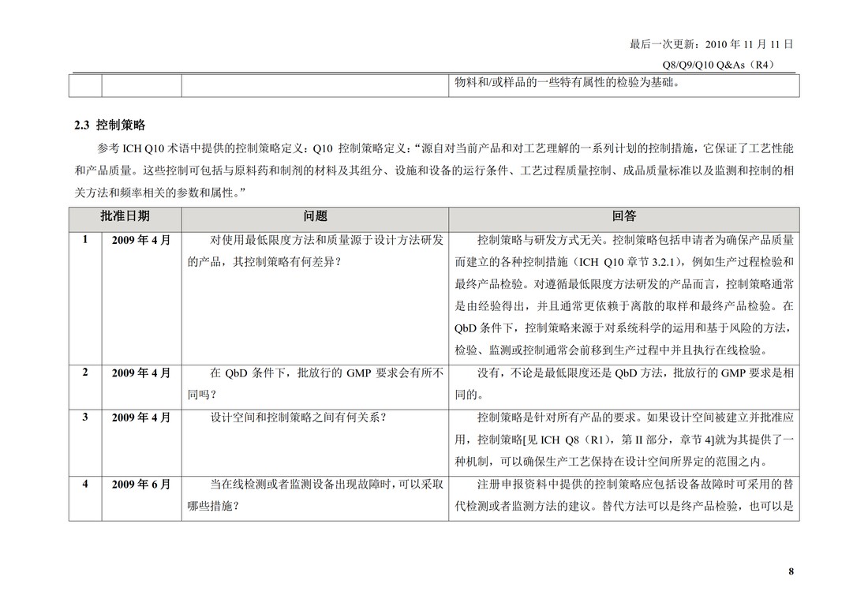Click the answer line starting '检验、监测或控制通常会前移'
This screenshot has width=868, height=614.
pyautogui.click(x=611, y=350)
